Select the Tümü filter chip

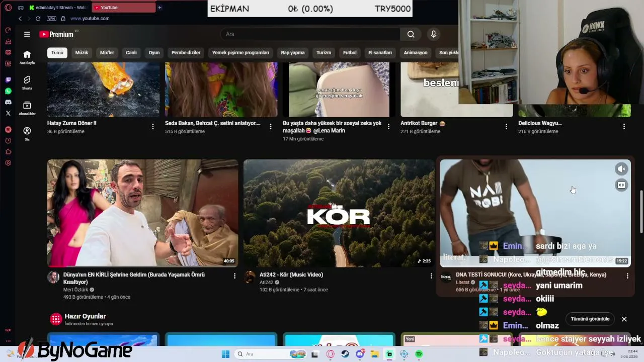[x=57, y=53]
